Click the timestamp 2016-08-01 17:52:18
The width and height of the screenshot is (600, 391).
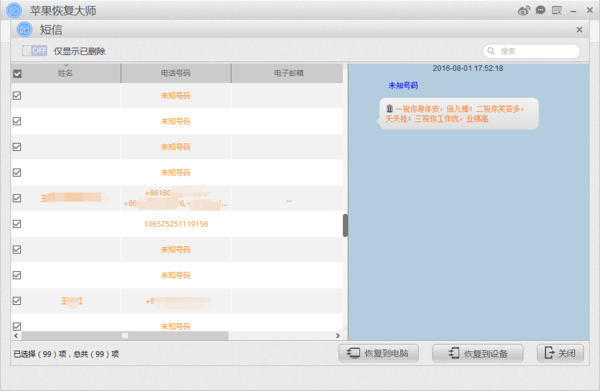point(468,68)
